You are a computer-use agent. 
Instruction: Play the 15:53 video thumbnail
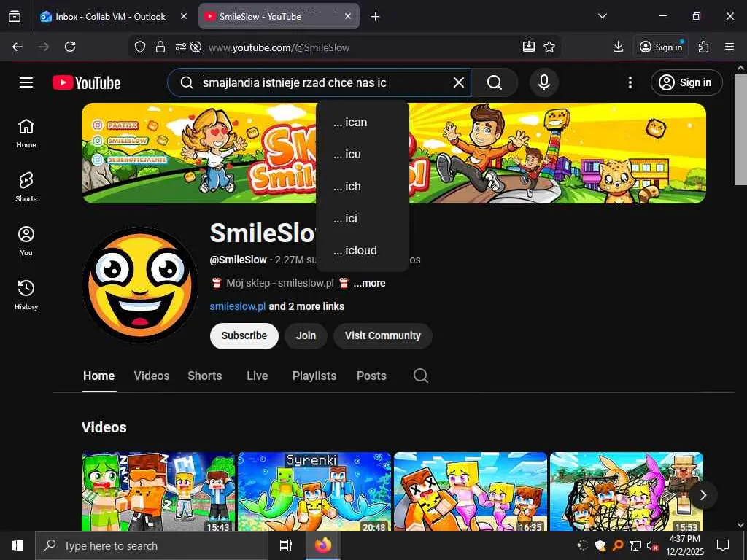[627, 491]
